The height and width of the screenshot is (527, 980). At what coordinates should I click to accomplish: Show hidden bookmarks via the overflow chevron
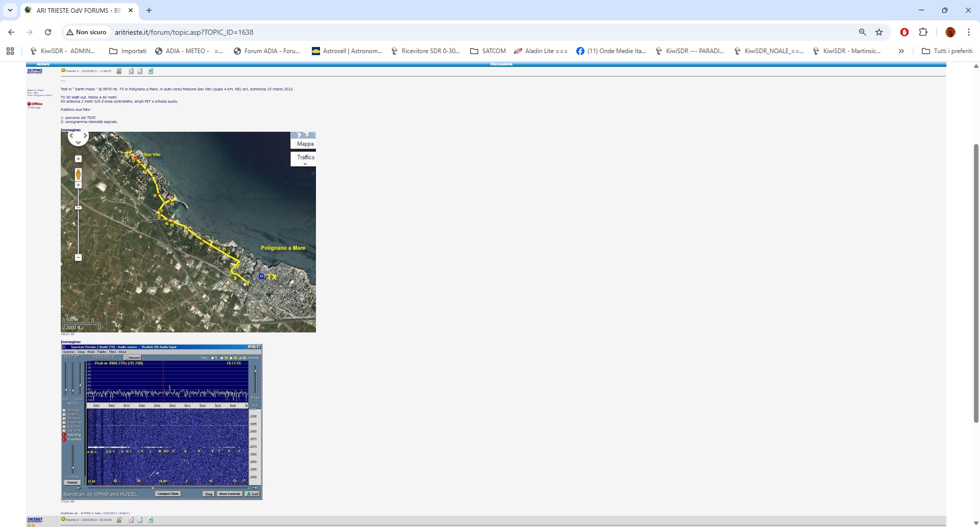click(901, 51)
